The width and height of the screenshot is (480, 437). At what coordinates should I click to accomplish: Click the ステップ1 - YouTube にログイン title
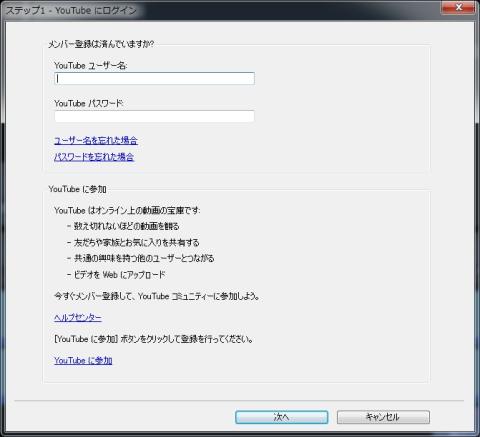(71, 11)
